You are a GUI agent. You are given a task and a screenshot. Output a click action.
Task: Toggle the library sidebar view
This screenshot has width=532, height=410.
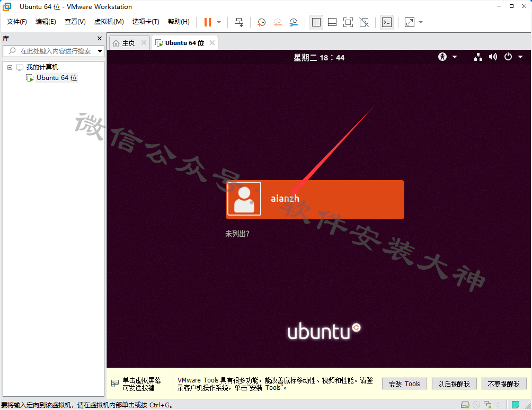[316, 22]
